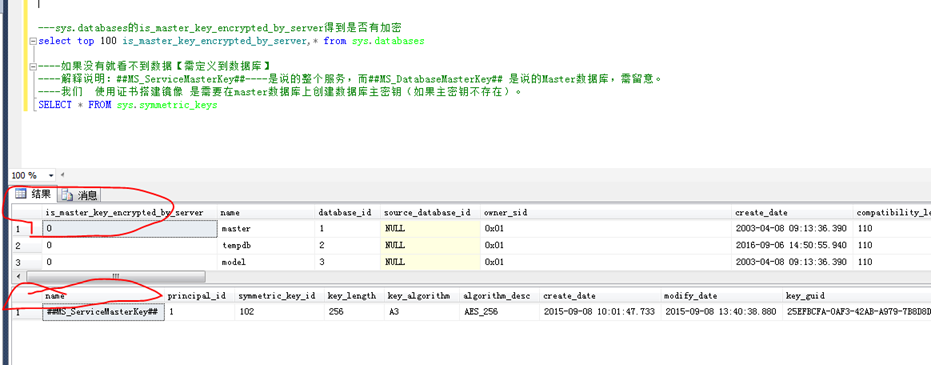Select the is_master_key_encrypted_by_server column header
931x365 pixels.
pos(129,212)
